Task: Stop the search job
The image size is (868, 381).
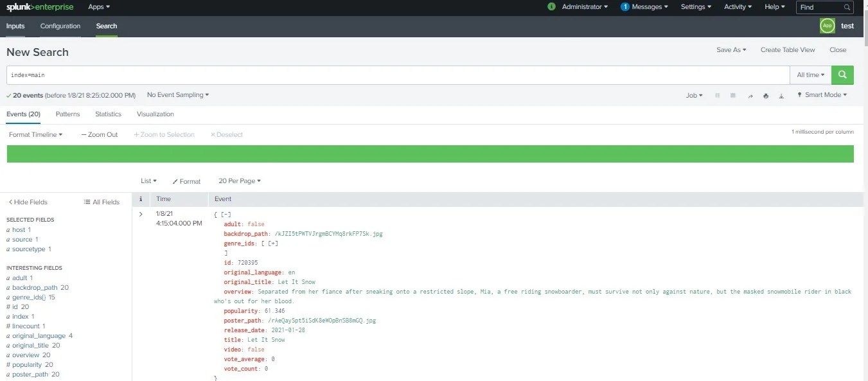Action: click(733, 95)
